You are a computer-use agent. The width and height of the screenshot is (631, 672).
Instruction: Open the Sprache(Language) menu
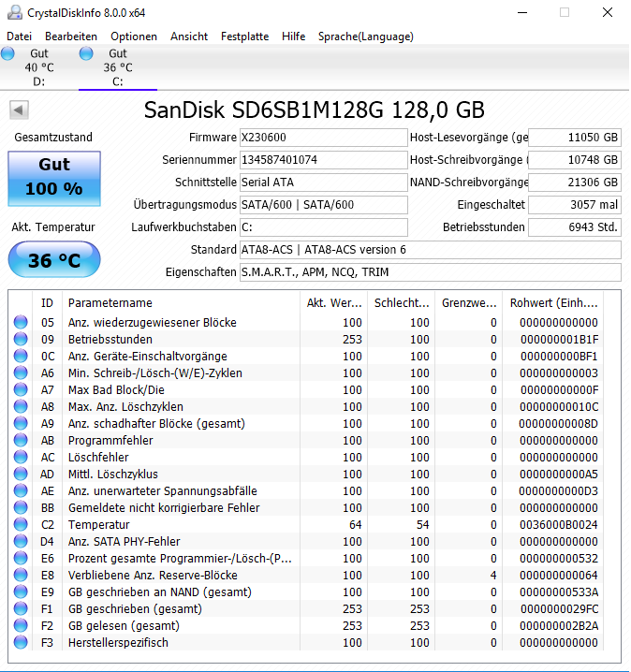point(366,37)
